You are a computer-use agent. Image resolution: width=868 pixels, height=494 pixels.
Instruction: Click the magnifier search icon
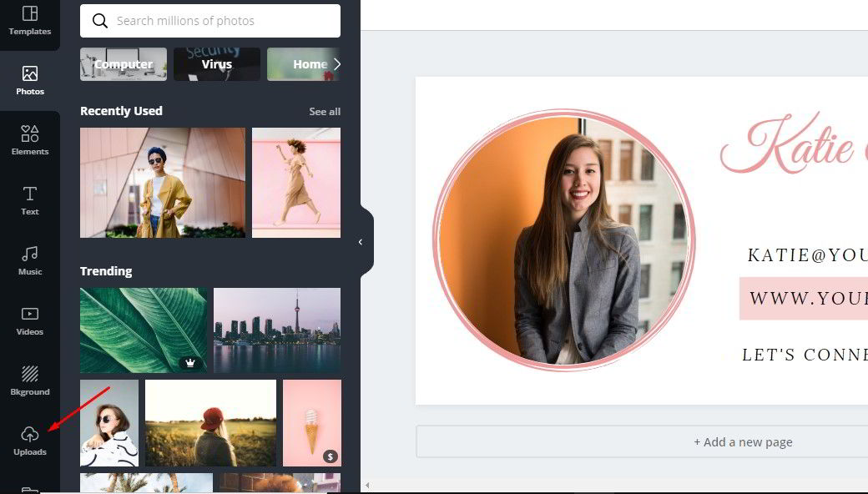point(99,21)
